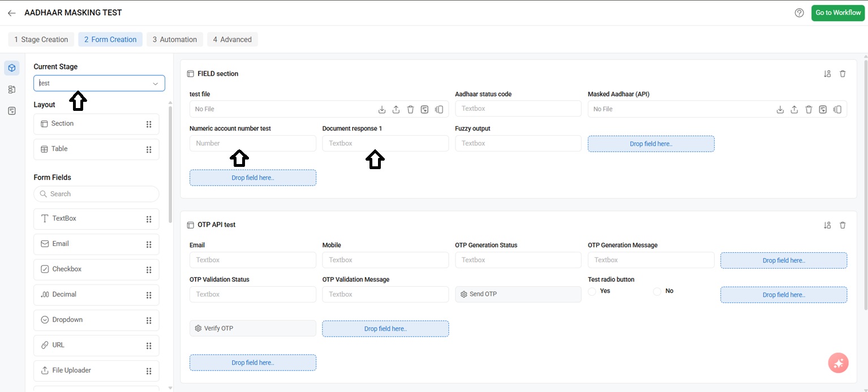Click the cube icon in left sidebar
Image resolution: width=868 pixels, height=392 pixels.
pyautogui.click(x=12, y=68)
